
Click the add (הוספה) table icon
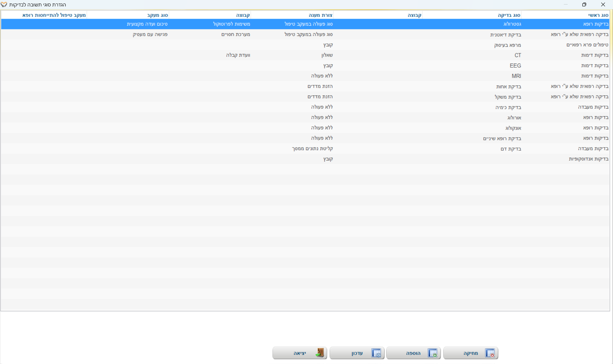coord(433,353)
